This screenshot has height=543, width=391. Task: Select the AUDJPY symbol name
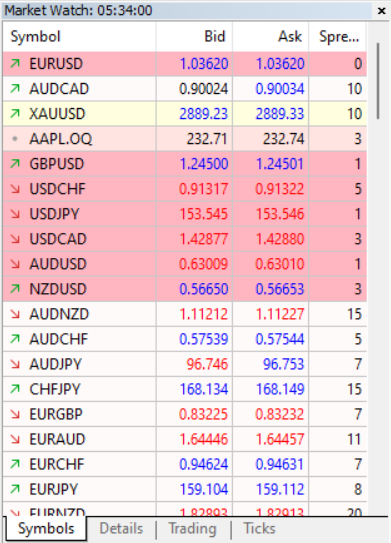(55, 364)
